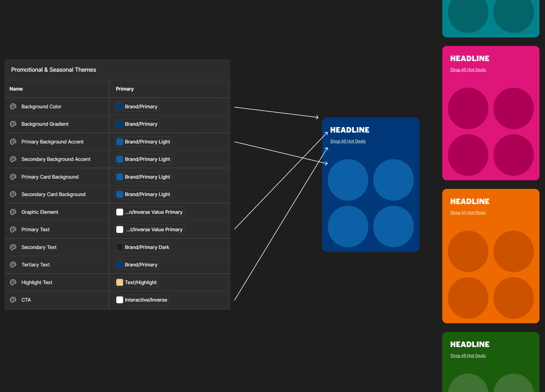Click the Promotional & Seasonal Themes title
The width and height of the screenshot is (545, 392).
(54, 70)
